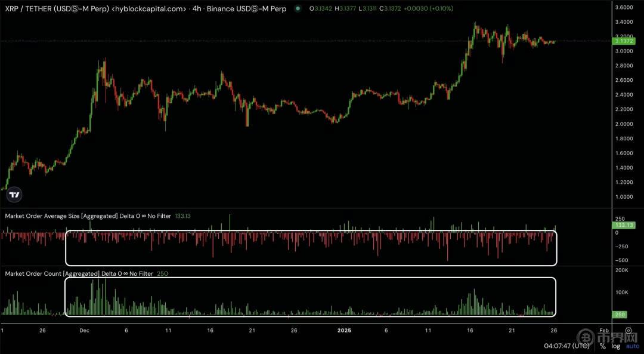Click the Dec label on time axis
This screenshot has width=644, height=354.
pyautogui.click(x=84, y=331)
